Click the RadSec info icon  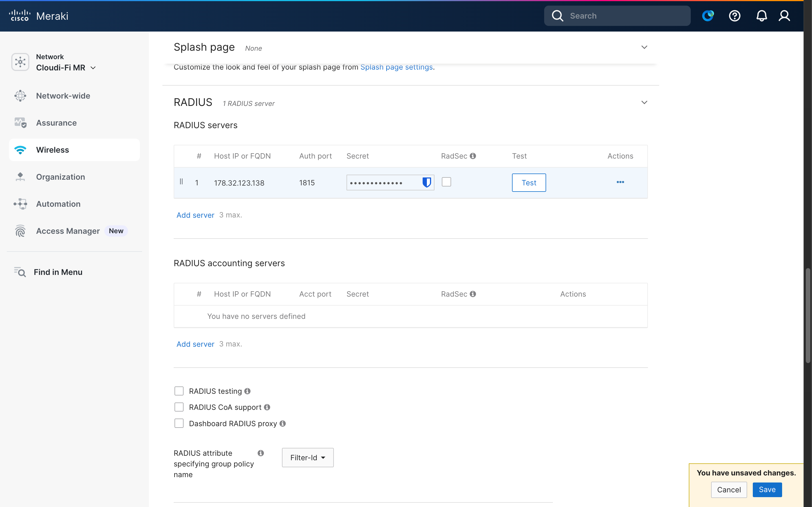point(473,155)
